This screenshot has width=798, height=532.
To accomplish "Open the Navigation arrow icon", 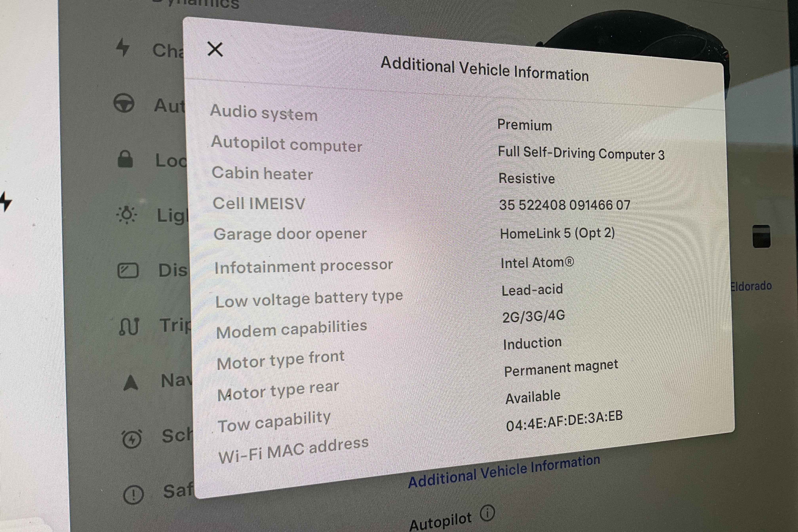I will (x=131, y=383).
